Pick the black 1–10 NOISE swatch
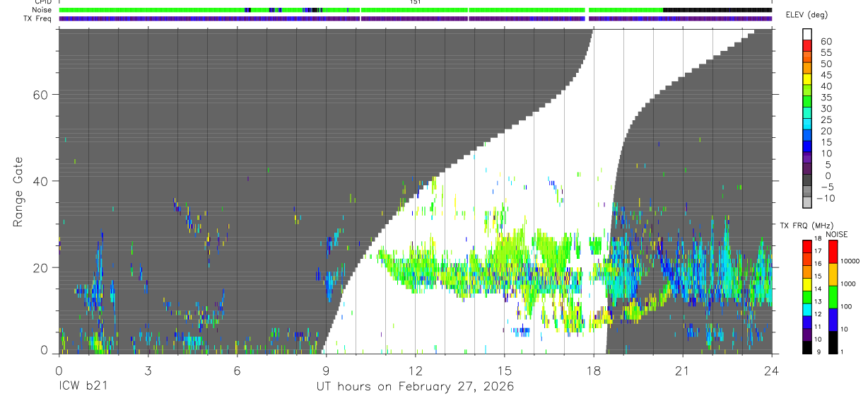 832,342
